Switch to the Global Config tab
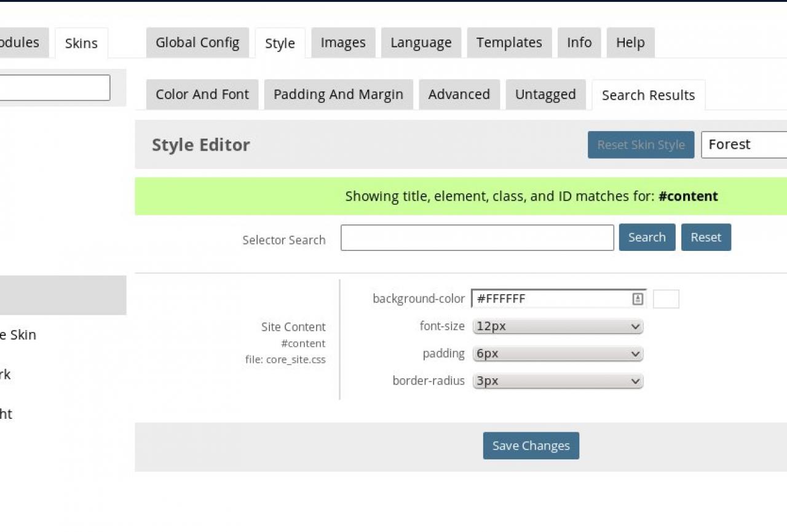The width and height of the screenshot is (787, 532). [197, 43]
